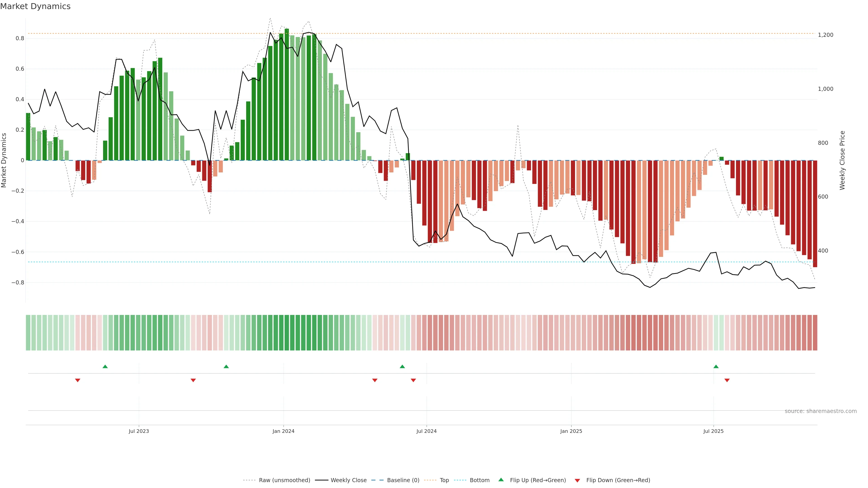Click the first Flip Up marker before Jul 2023
868x488 pixels.
[105, 366]
